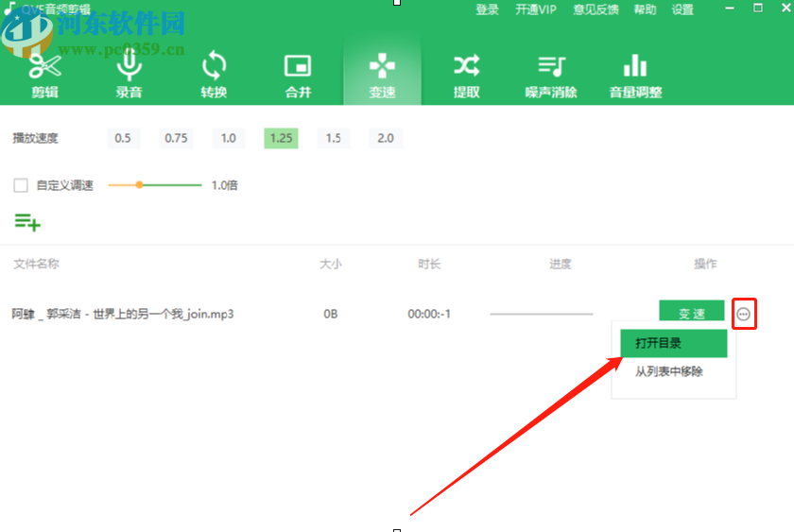Click the 1.0倍 speed value
The width and height of the screenshot is (794, 532).
(x=224, y=185)
